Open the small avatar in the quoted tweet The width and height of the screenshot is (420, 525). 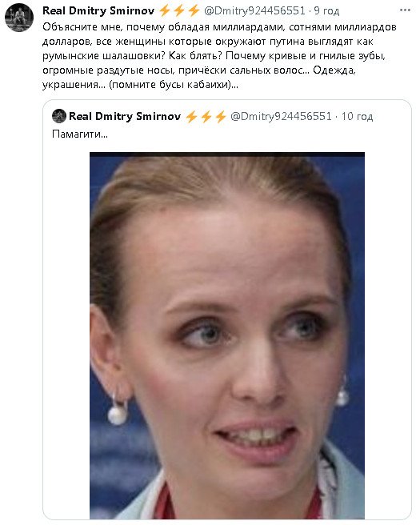pos(59,116)
